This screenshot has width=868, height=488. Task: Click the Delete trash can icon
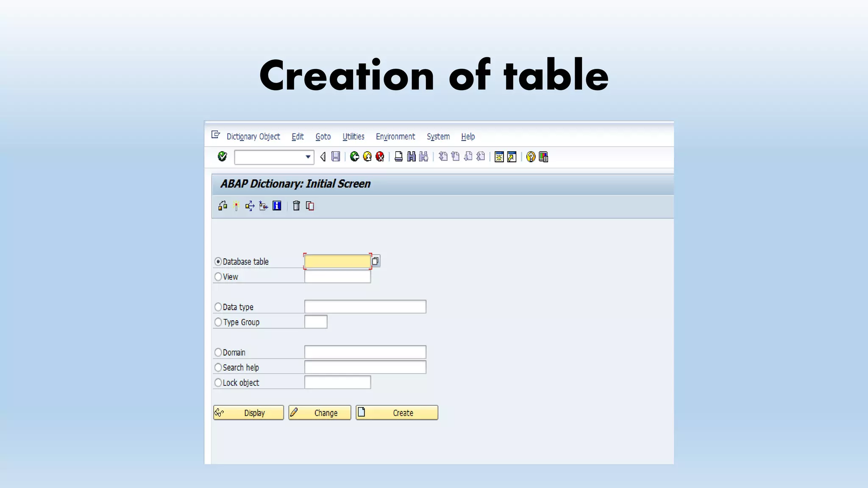click(x=296, y=206)
